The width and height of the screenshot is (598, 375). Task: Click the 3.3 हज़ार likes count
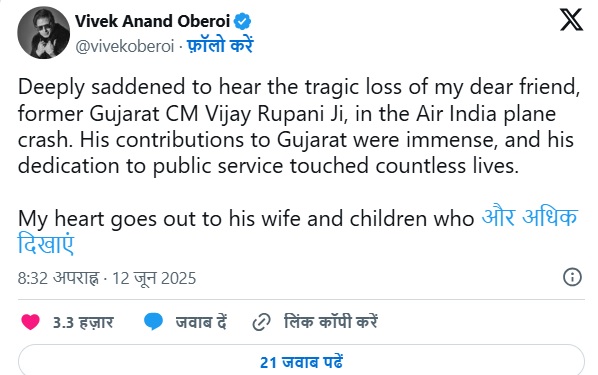coord(83,323)
